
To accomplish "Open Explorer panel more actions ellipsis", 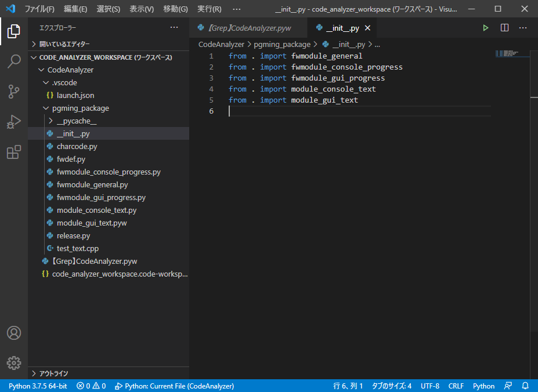I will tap(174, 27).
